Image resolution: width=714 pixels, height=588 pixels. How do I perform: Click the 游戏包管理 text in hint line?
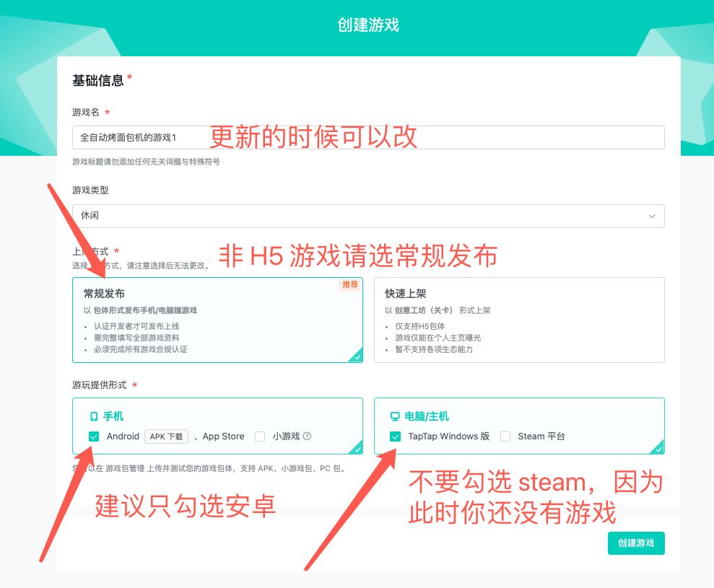click(x=125, y=468)
